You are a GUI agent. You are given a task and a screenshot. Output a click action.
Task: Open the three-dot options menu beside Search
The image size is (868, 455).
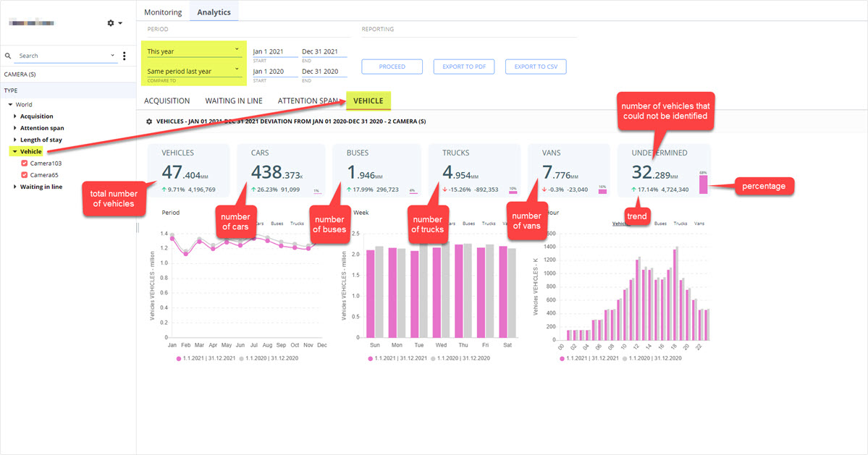tap(124, 56)
